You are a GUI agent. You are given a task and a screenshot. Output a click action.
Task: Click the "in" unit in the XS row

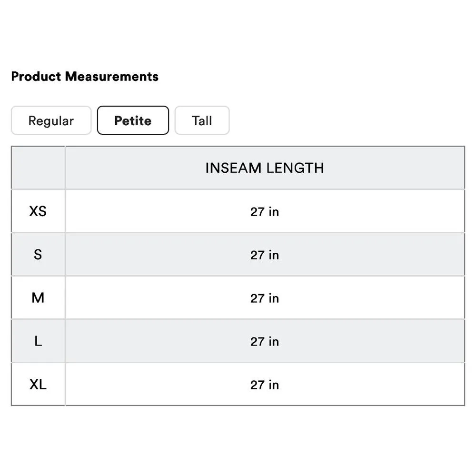[x=274, y=212]
